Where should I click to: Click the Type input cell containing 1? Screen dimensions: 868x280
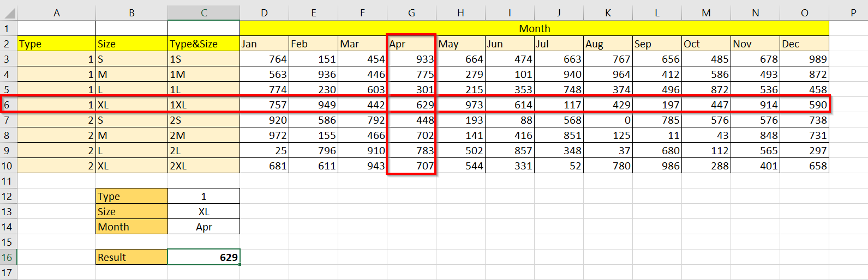pos(203,196)
